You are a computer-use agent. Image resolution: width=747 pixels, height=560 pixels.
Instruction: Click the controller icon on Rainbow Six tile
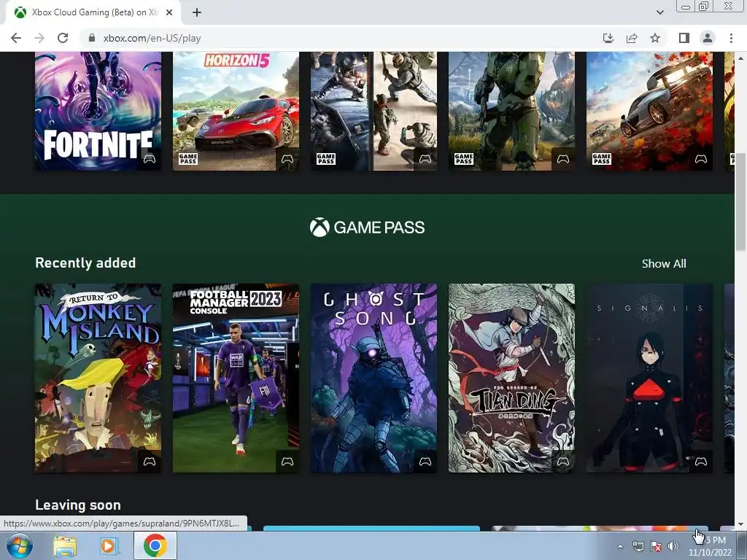(x=425, y=158)
